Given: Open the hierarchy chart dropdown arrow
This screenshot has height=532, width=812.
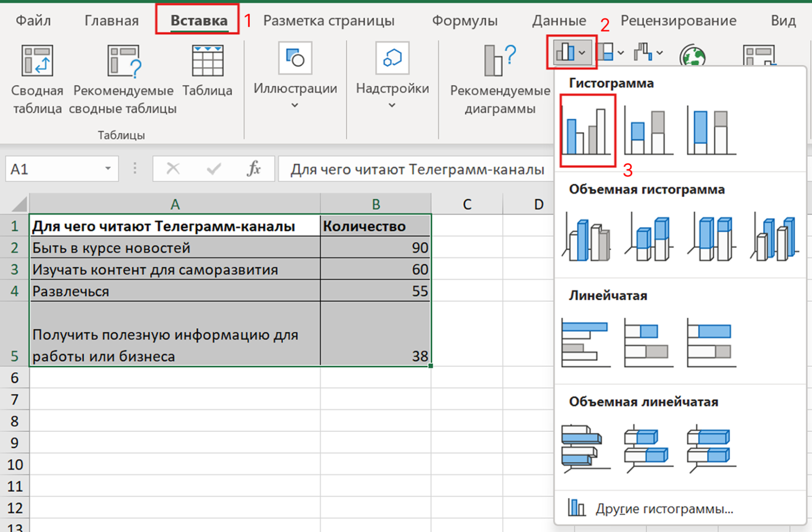Looking at the screenshot, I should 620,53.
